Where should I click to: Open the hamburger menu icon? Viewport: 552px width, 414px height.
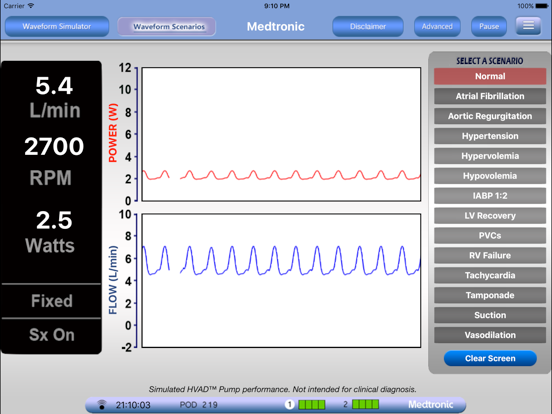[x=528, y=26]
